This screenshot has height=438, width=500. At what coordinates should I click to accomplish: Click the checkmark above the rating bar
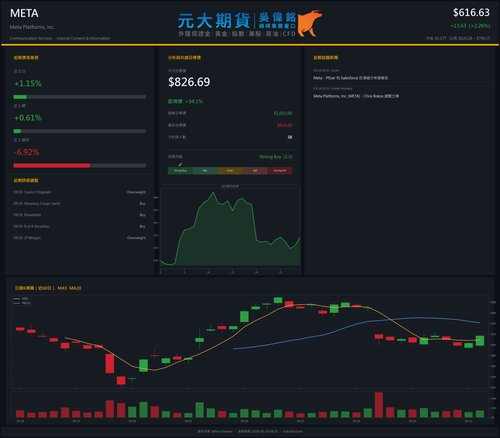pos(180,164)
